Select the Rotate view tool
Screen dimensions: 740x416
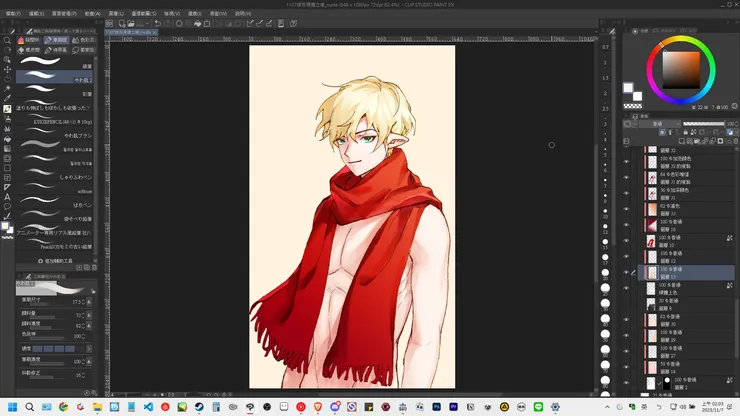coord(7,50)
